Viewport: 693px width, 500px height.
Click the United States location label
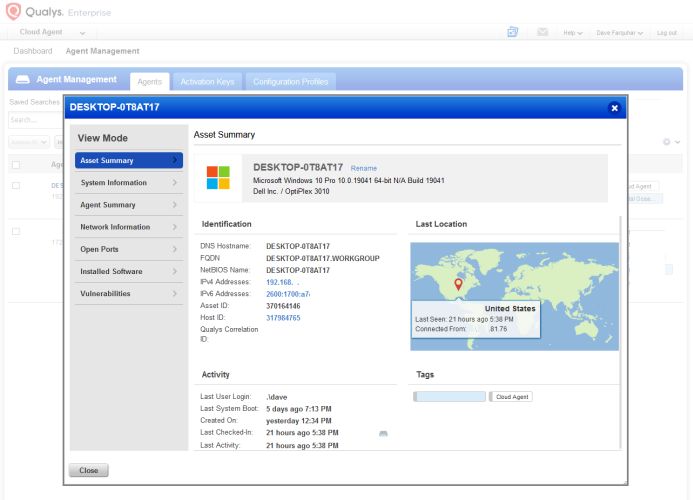tap(510, 309)
